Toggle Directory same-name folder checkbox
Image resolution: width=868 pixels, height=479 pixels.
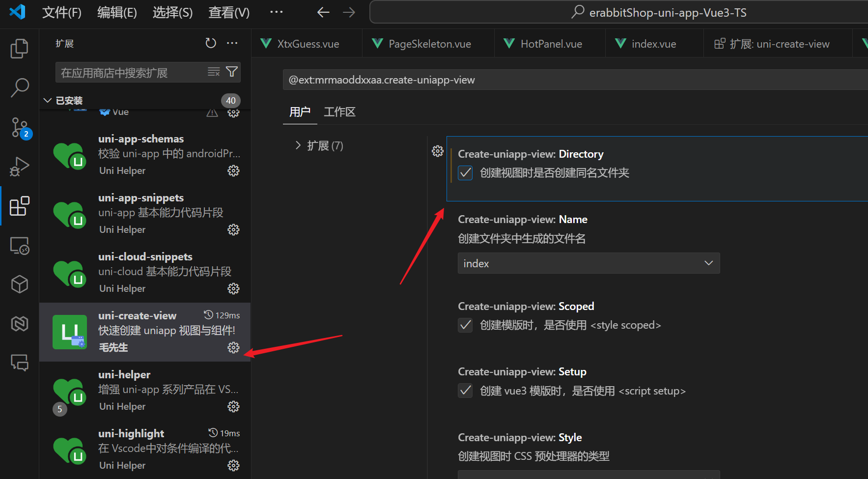coord(465,173)
